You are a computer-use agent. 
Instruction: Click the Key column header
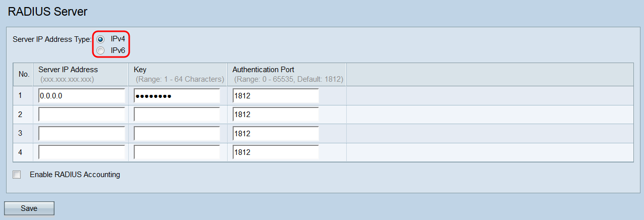pos(140,70)
